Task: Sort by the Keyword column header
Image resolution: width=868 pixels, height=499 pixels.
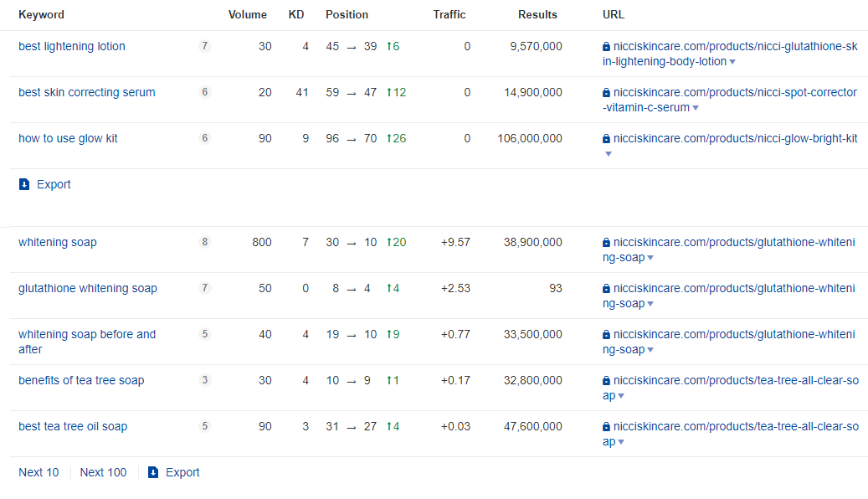Action: click(42, 15)
